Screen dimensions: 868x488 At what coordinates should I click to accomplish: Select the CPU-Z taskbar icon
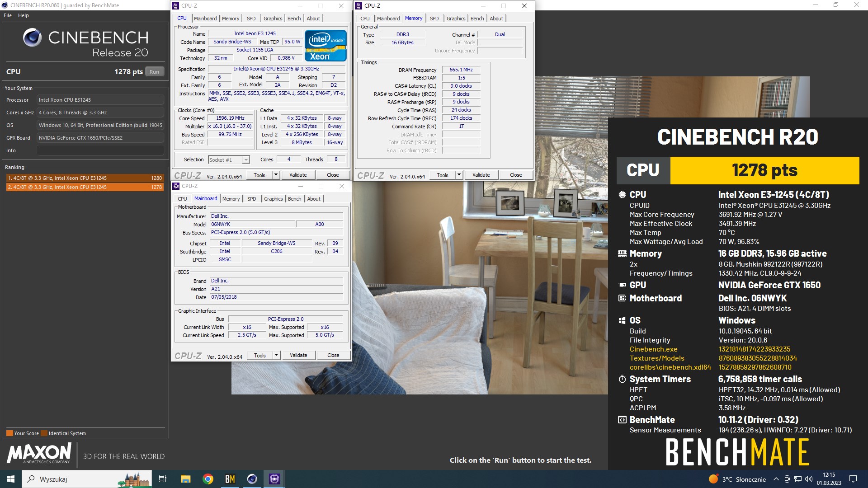[274, 479]
